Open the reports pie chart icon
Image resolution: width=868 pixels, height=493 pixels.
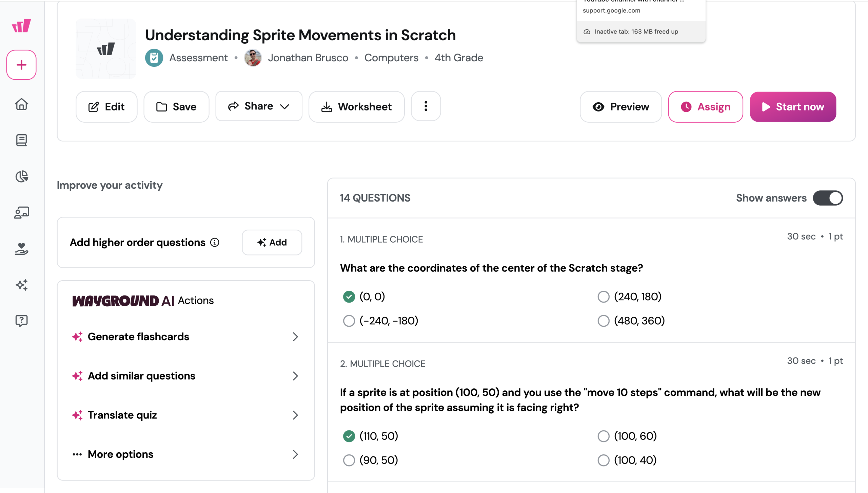(21, 176)
